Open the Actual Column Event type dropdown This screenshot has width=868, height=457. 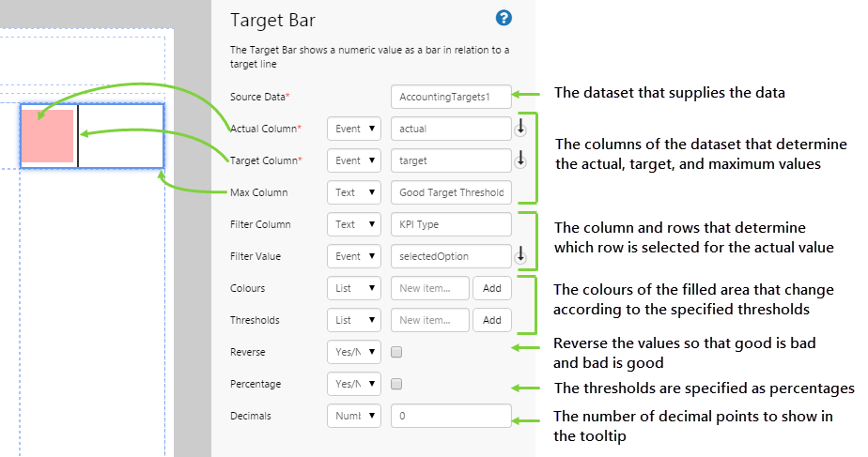[x=354, y=129]
